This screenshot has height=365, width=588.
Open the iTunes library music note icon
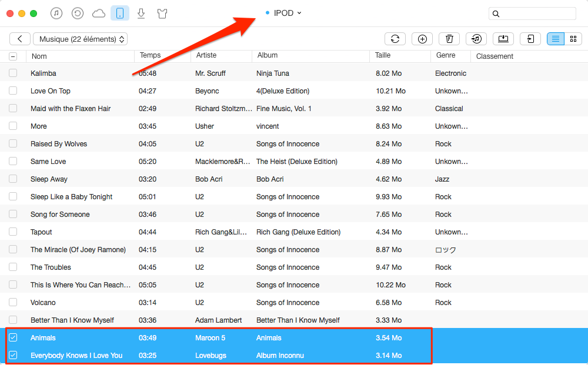pos(56,14)
